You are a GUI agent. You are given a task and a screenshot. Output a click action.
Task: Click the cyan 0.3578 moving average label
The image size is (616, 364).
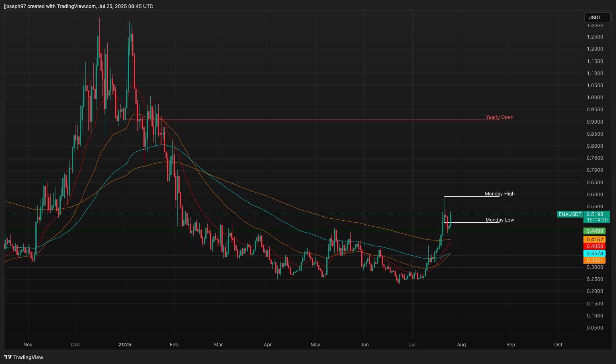coord(594,254)
